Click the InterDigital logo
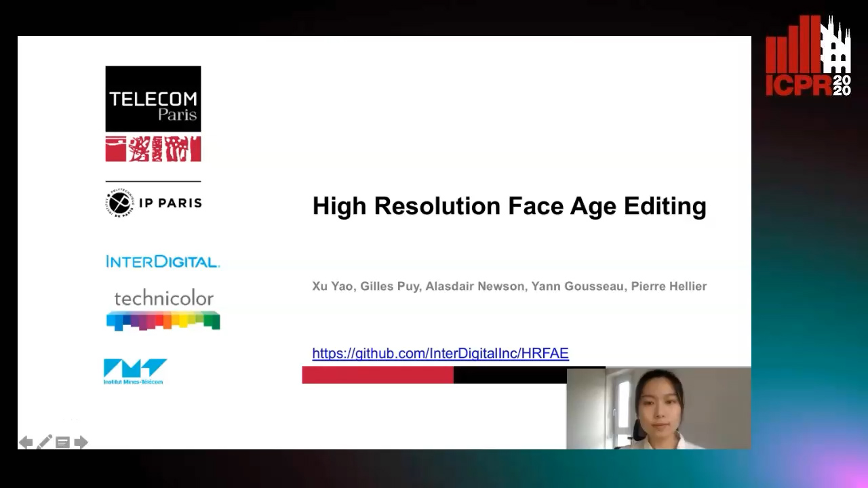The image size is (868, 488). click(163, 262)
